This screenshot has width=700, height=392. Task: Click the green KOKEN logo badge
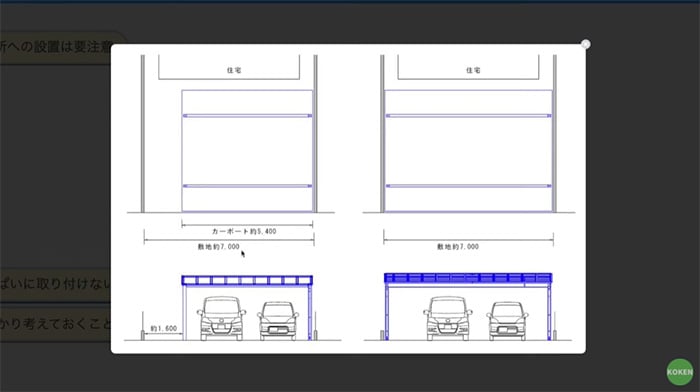[x=680, y=371]
